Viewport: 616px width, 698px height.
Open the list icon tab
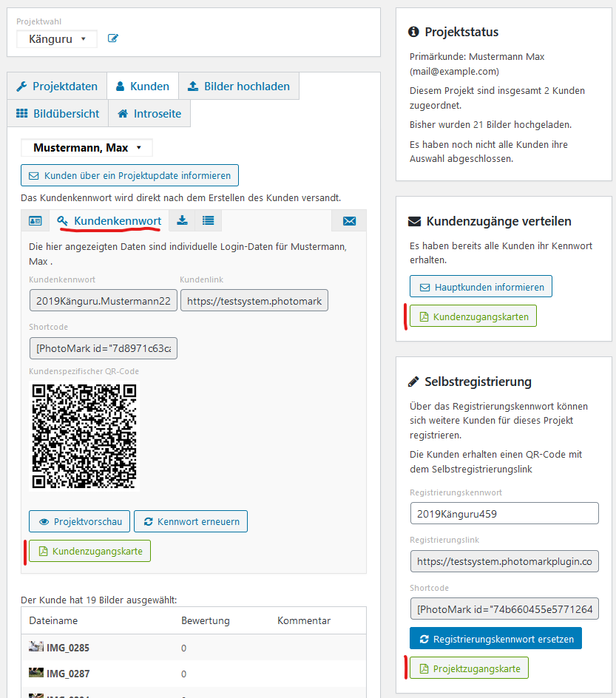208,220
